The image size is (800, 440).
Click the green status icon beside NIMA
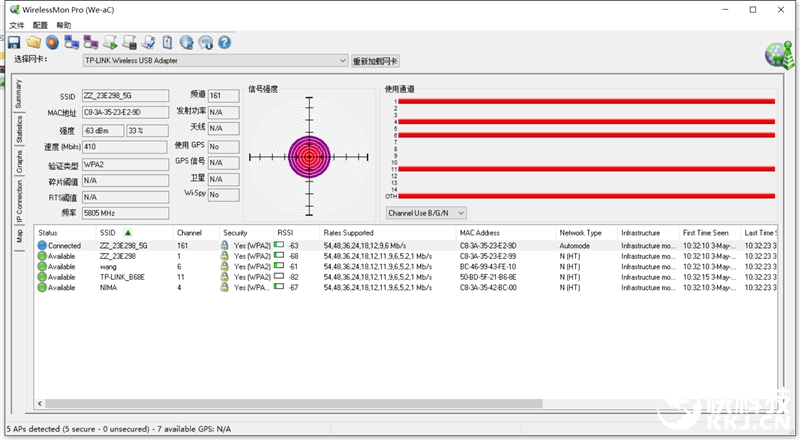click(42, 288)
